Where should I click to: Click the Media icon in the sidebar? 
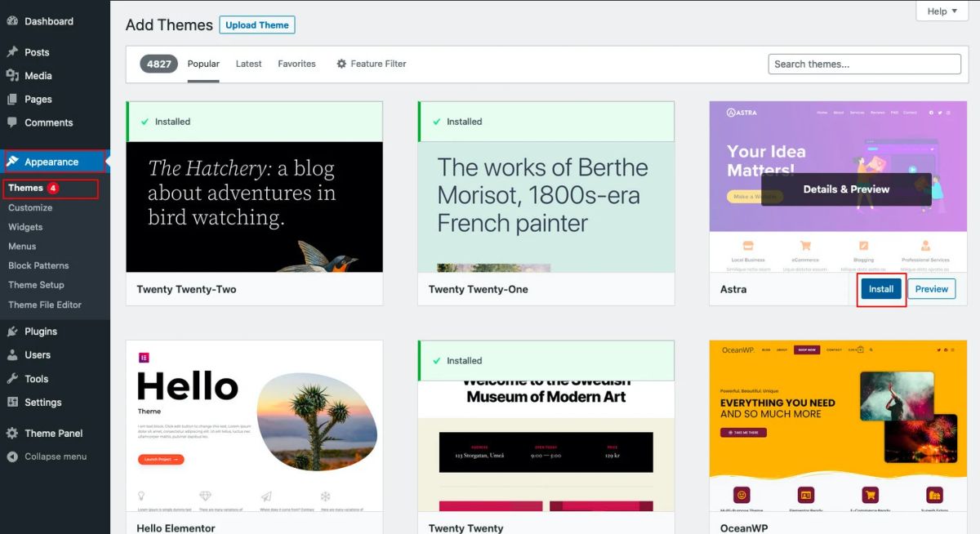pyautogui.click(x=12, y=76)
